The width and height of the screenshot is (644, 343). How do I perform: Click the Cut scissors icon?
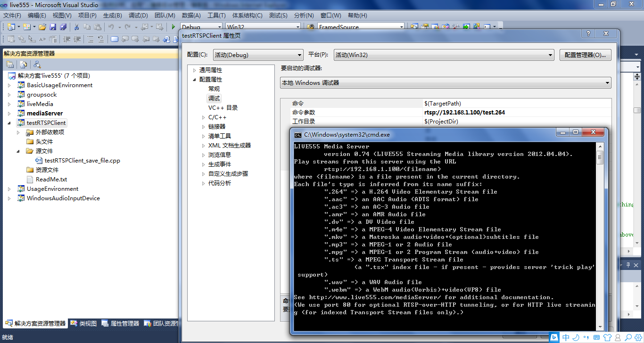point(76,27)
